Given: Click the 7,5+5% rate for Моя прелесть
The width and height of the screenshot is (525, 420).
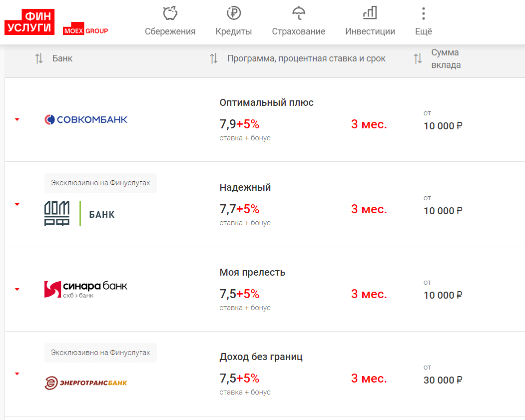Looking at the screenshot, I should (x=239, y=294).
